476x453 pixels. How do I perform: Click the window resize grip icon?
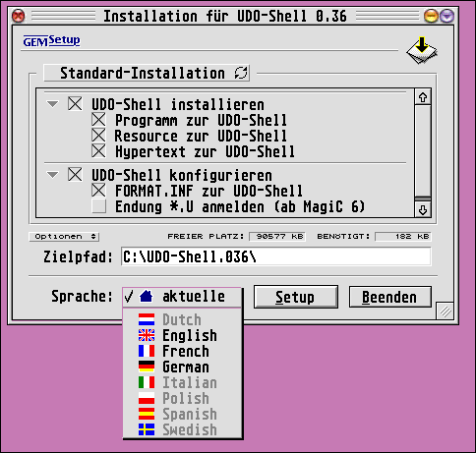[446, 311]
